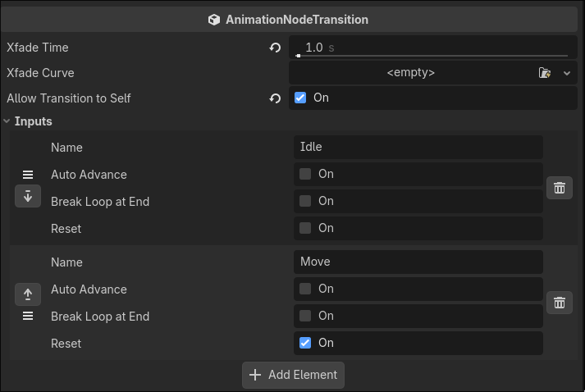Click the Move element drag handle
Viewport: 585px width, 392px height.
point(28,316)
